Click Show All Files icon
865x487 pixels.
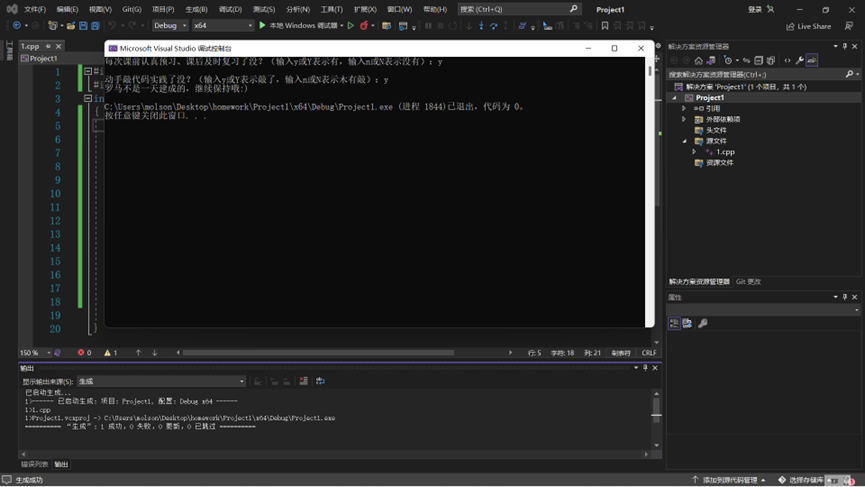click(x=771, y=61)
